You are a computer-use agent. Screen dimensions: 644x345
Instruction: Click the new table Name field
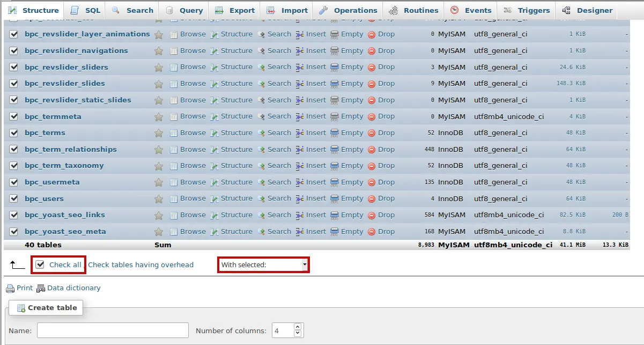pyautogui.click(x=113, y=330)
